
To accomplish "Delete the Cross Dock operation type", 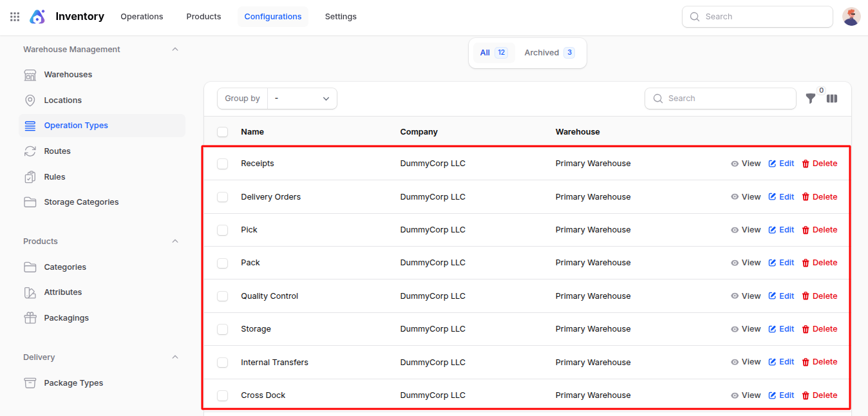I will 819,395.
